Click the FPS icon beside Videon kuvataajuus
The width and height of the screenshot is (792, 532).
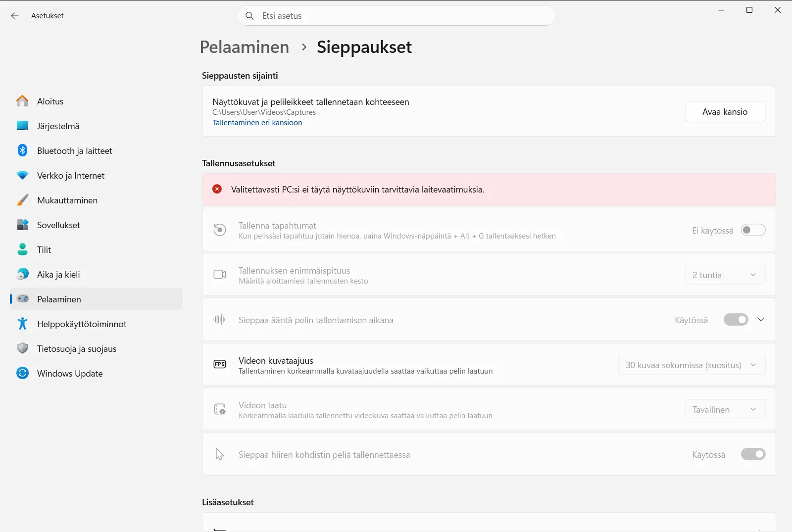click(x=220, y=364)
